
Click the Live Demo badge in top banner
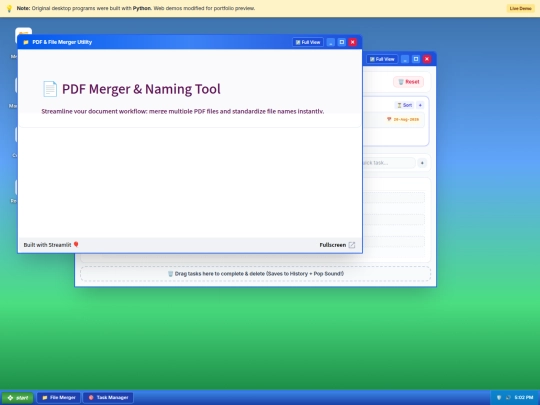tap(520, 8)
